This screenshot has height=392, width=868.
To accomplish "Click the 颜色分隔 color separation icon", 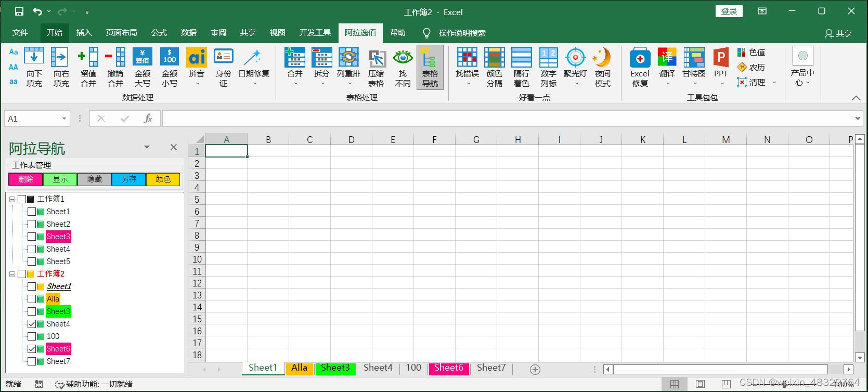I will pyautogui.click(x=495, y=57).
